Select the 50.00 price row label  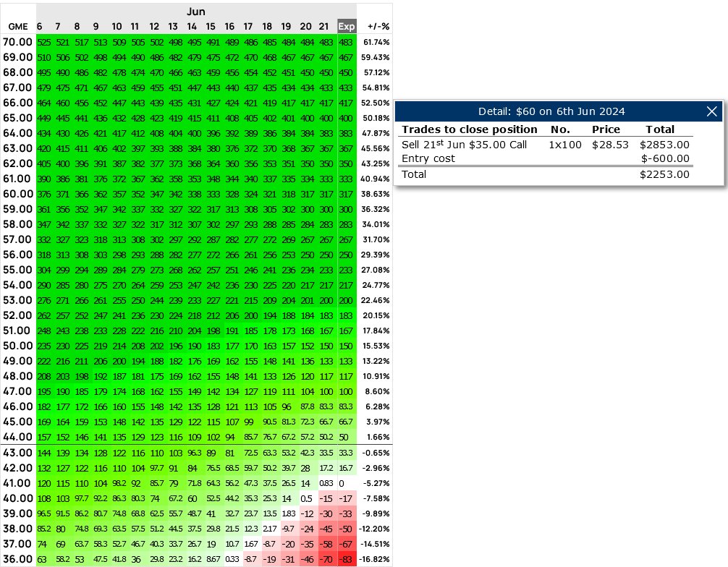click(17, 346)
